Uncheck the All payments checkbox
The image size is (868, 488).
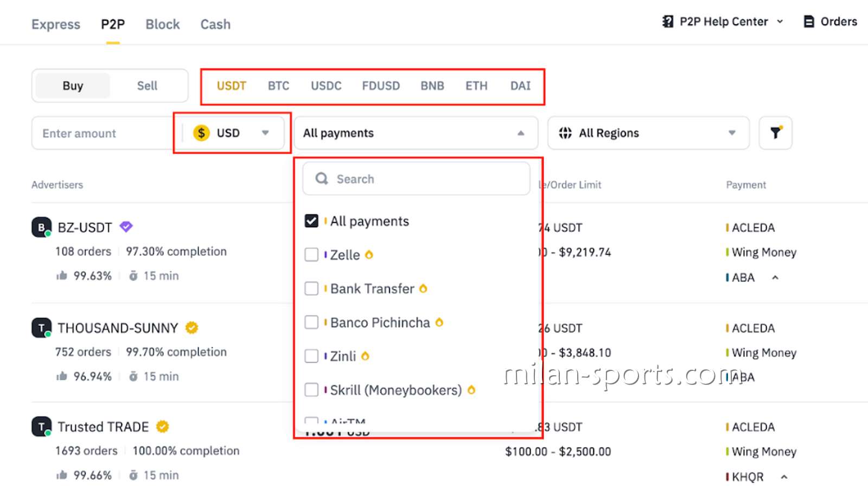click(x=311, y=221)
